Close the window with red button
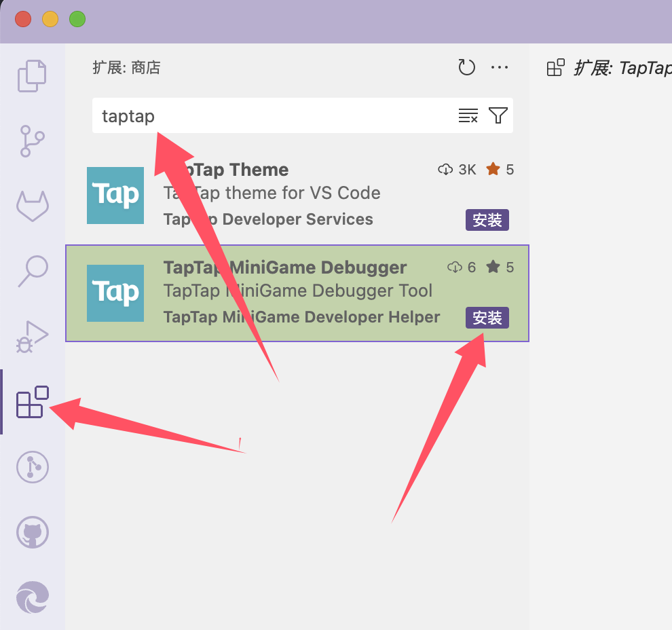Screen dimensions: 672x630 click(23, 19)
